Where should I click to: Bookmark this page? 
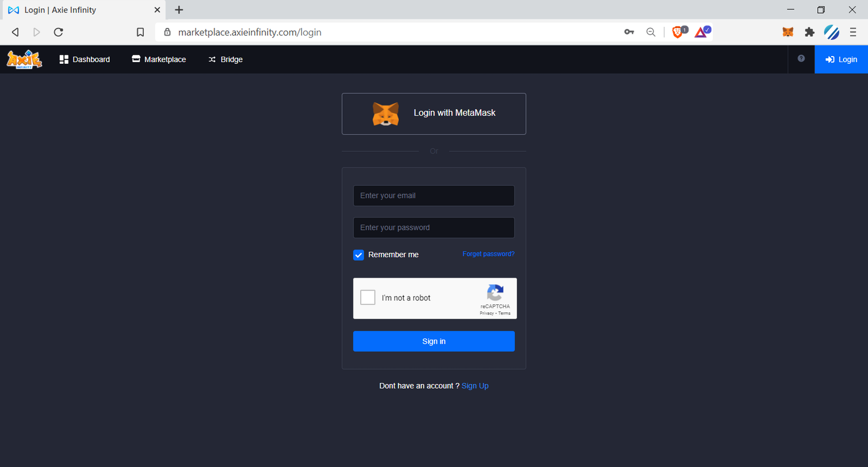click(x=140, y=32)
